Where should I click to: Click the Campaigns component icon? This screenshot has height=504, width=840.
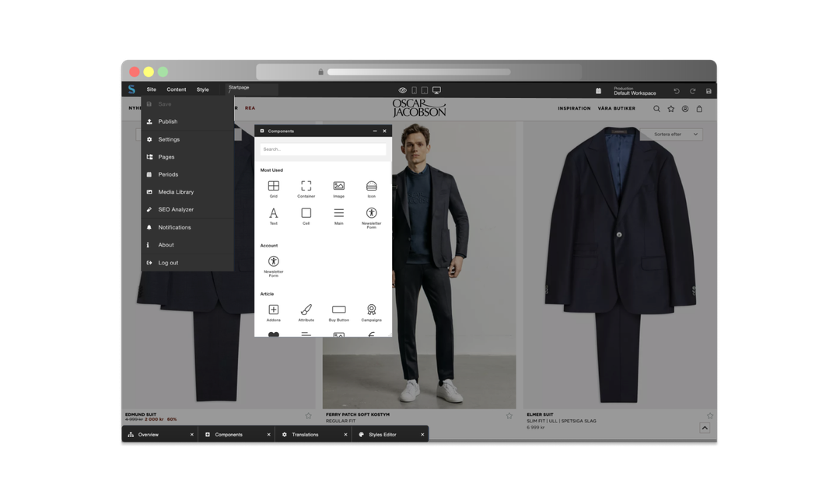(371, 310)
